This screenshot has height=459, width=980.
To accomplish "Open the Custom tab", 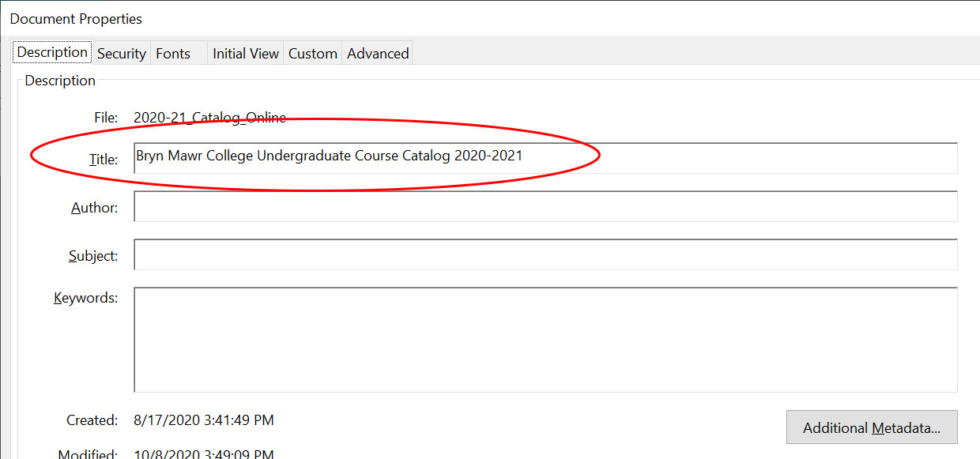I will click(x=313, y=54).
